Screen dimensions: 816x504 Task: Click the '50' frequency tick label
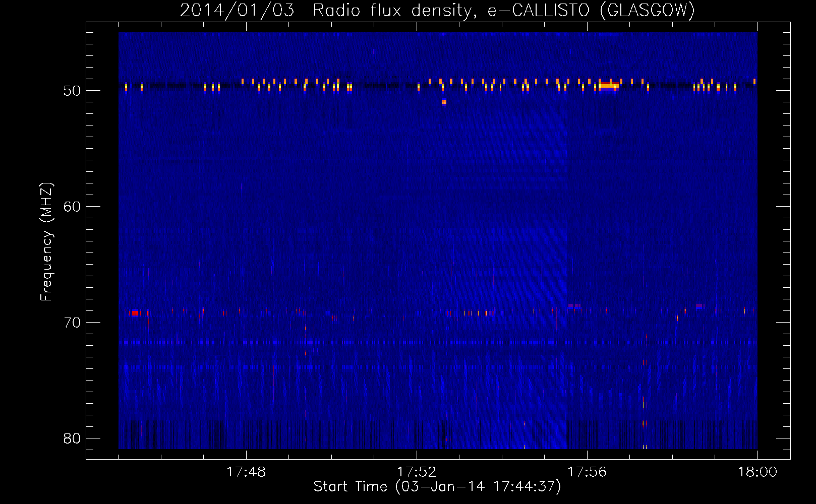coord(72,91)
